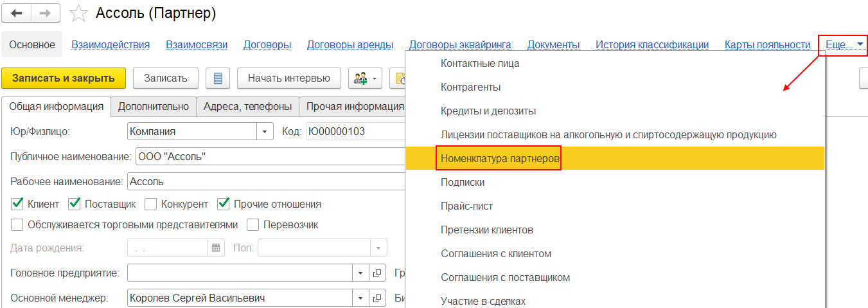
Task: Open the Основной менеджер record icon
Action: [378, 298]
